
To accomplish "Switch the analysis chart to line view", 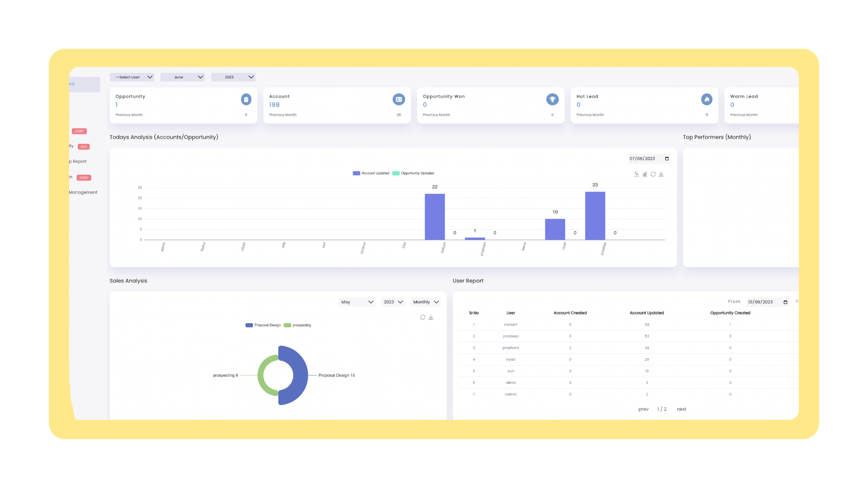I will coord(636,174).
